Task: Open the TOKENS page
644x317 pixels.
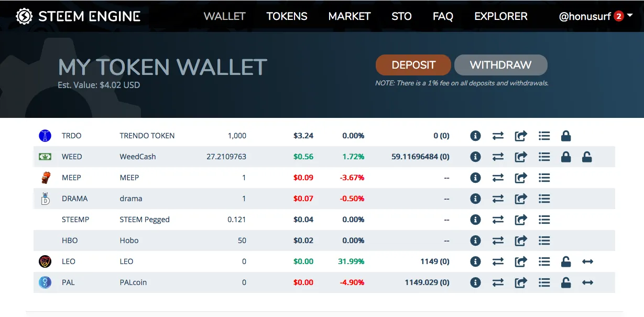Action: pos(287,16)
